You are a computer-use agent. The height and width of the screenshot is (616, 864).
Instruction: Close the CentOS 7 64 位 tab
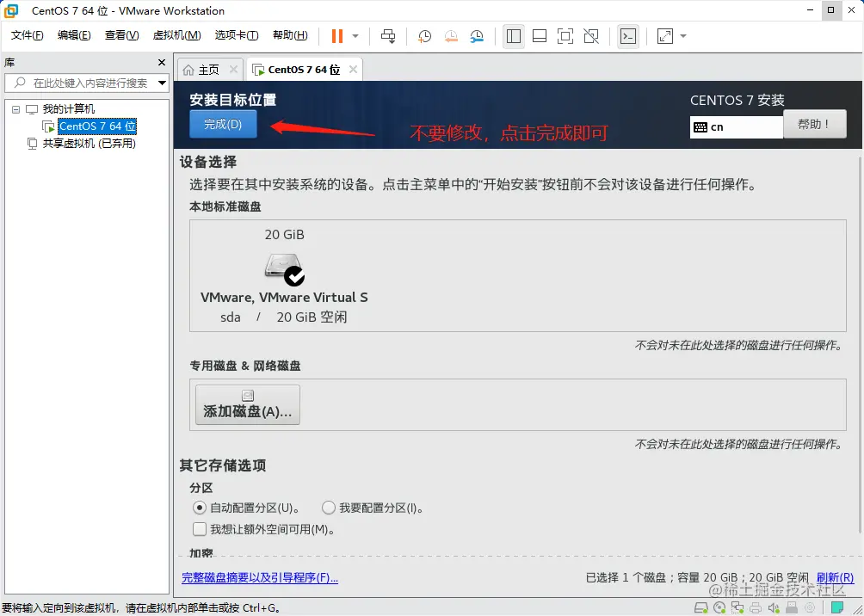(353, 70)
